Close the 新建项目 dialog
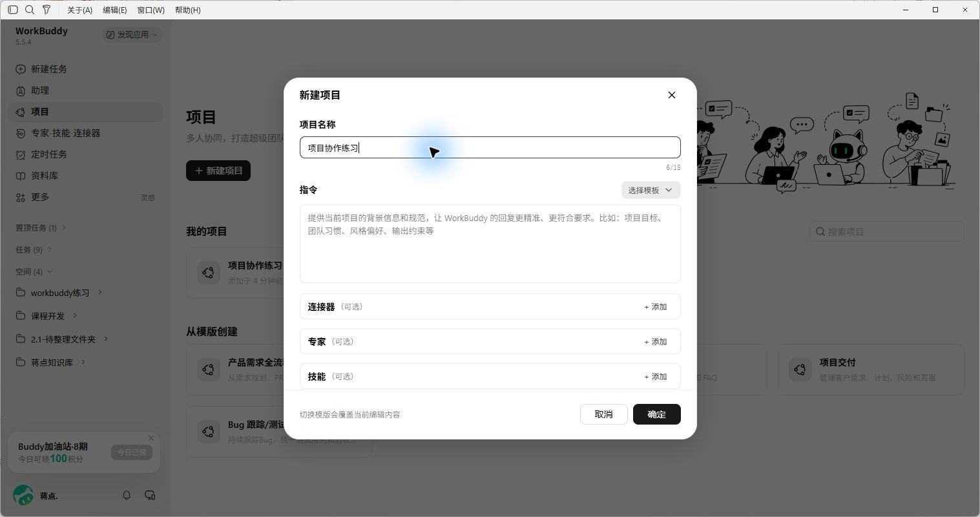Viewport: 980px width, 517px height. (672, 95)
